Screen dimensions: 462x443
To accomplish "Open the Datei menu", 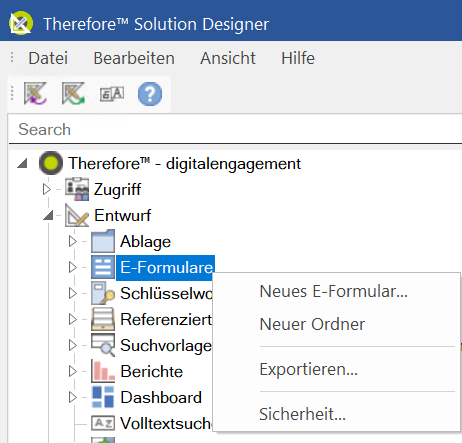I will [x=48, y=58].
